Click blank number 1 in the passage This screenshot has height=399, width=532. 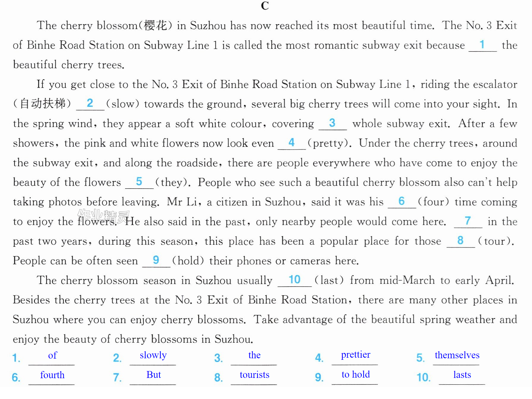[x=482, y=45]
